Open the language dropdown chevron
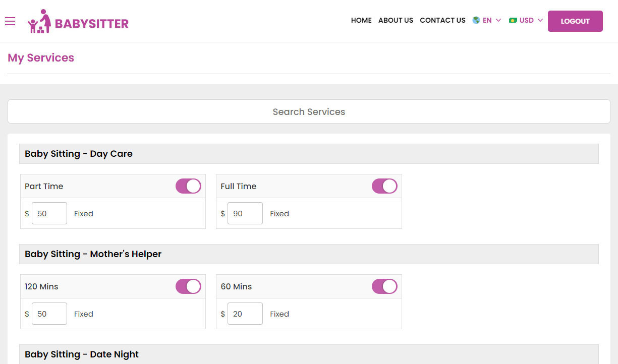This screenshot has height=364, width=618. coord(499,20)
